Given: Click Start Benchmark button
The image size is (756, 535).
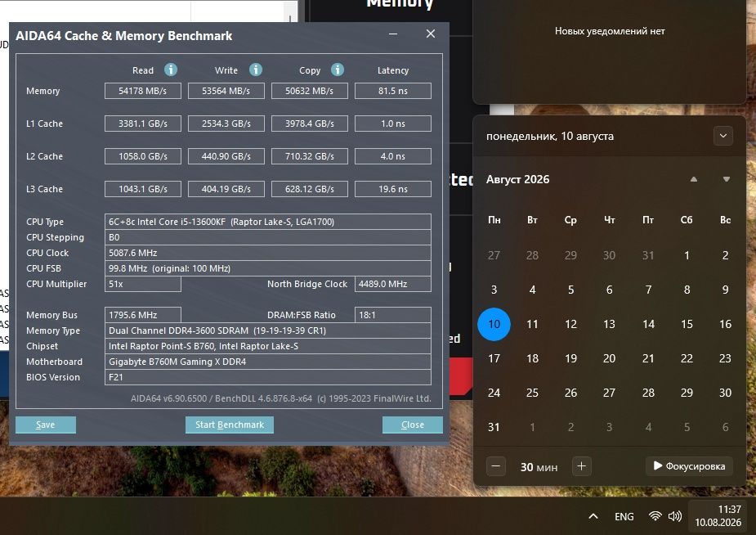Looking at the screenshot, I should [230, 425].
